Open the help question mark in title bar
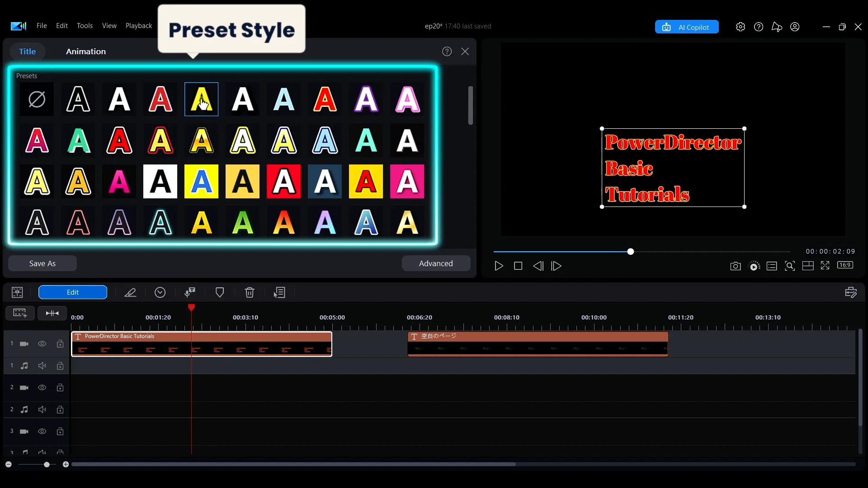 pyautogui.click(x=759, y=27)
